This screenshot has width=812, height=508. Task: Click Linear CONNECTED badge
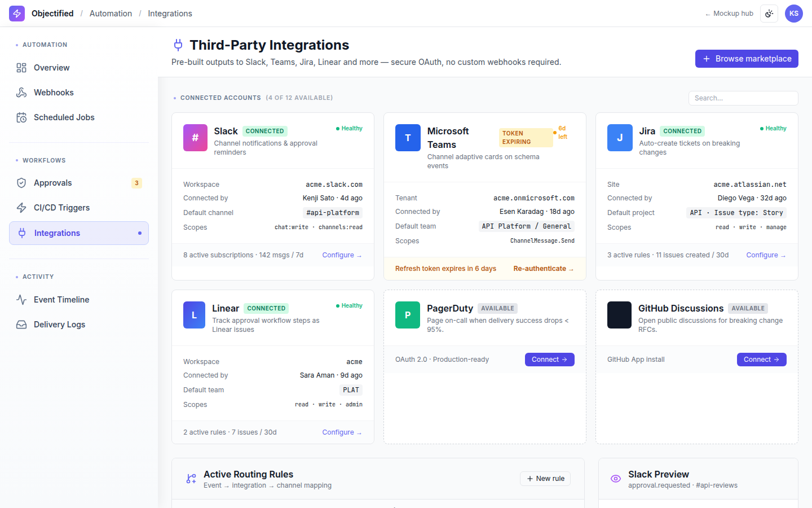[x=266, y=308]
